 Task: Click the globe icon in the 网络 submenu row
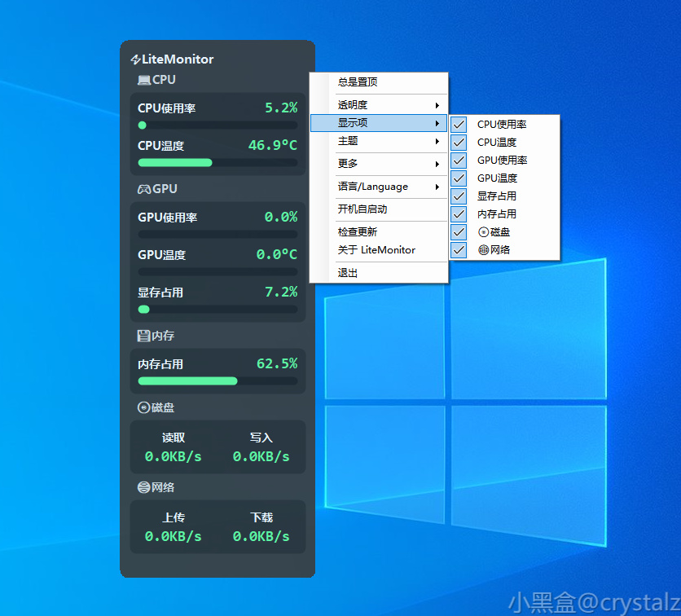click(x=483, y=250)
